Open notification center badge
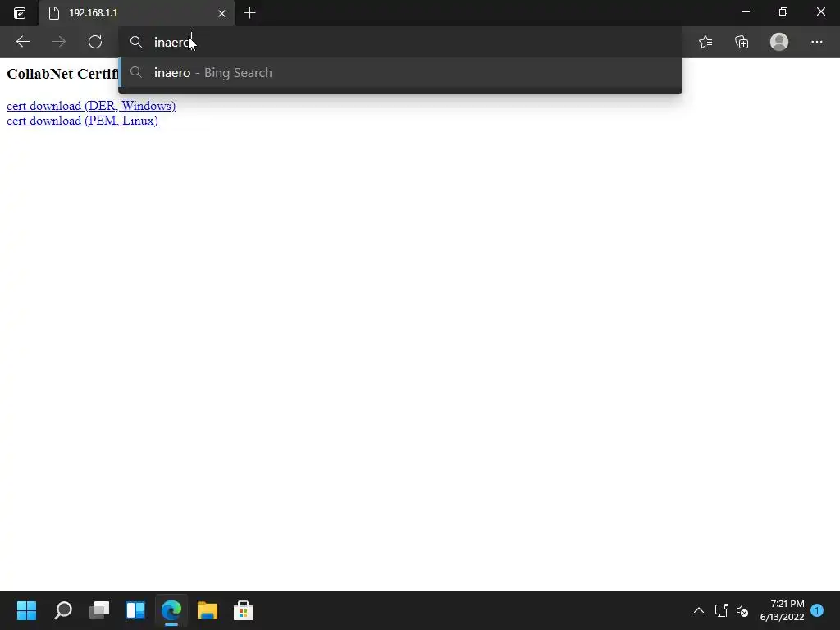This screenshot has height=630, width=840. point(817,609)
